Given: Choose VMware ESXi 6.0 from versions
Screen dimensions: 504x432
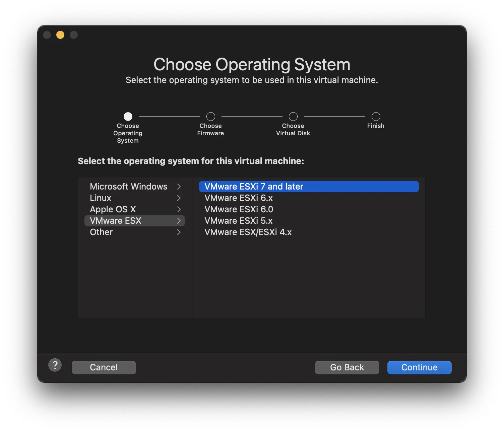Looking at the screenshot, I should pos(239,209).
